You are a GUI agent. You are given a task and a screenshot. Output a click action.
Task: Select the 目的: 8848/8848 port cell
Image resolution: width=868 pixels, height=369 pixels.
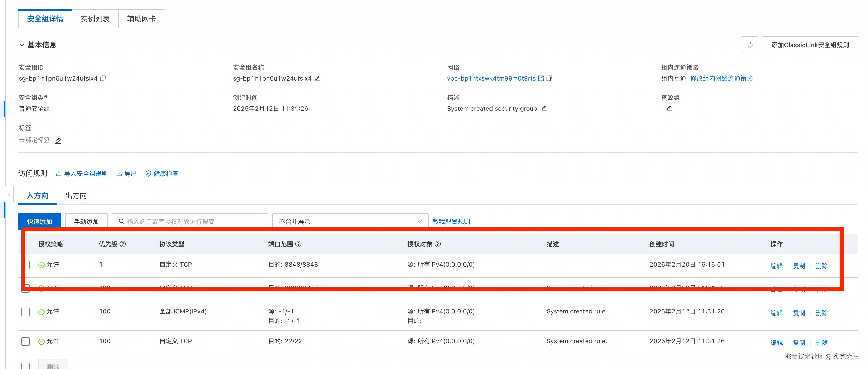pyautogui.click(x=293, y=265)
